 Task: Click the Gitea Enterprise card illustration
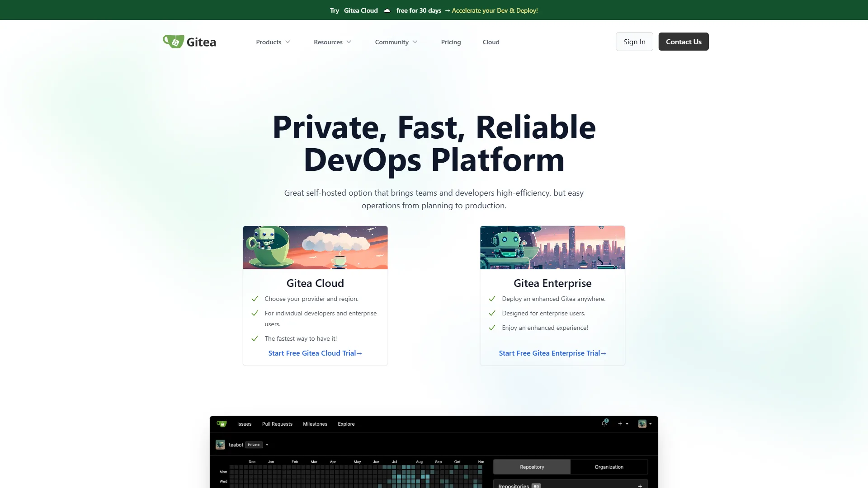[552, 248]
